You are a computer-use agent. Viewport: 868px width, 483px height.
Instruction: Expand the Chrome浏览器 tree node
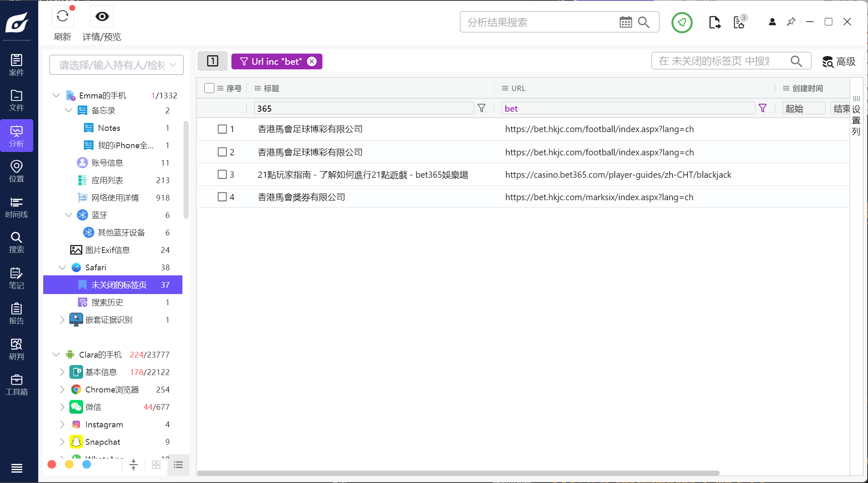(x=62, y=390)
